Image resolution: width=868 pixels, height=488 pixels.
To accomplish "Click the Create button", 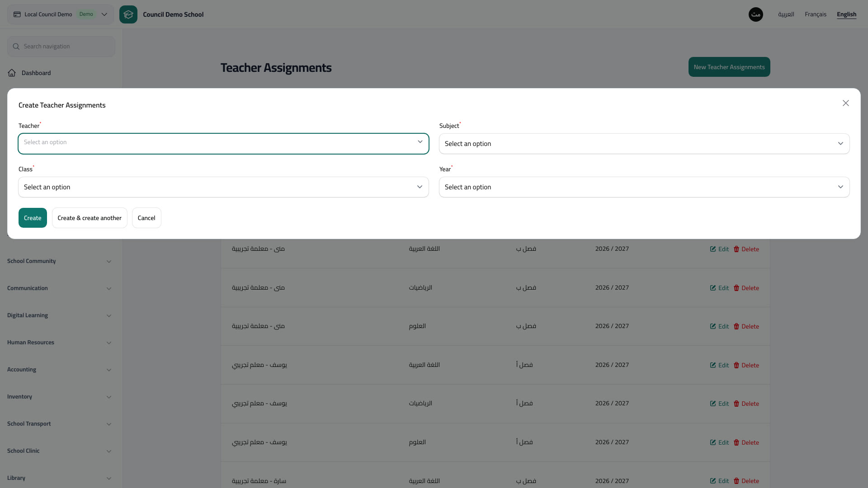I will pos(33,218).
